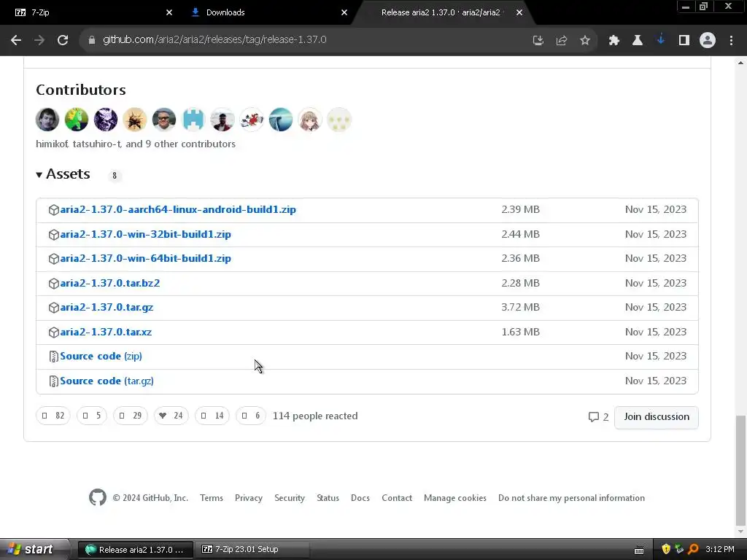Image resolution: width=747 pixels, height=560 pixels.
Task: Open the blue pixel-art contributor avatar
Action: pyautogui.click(x=193, y=120)
